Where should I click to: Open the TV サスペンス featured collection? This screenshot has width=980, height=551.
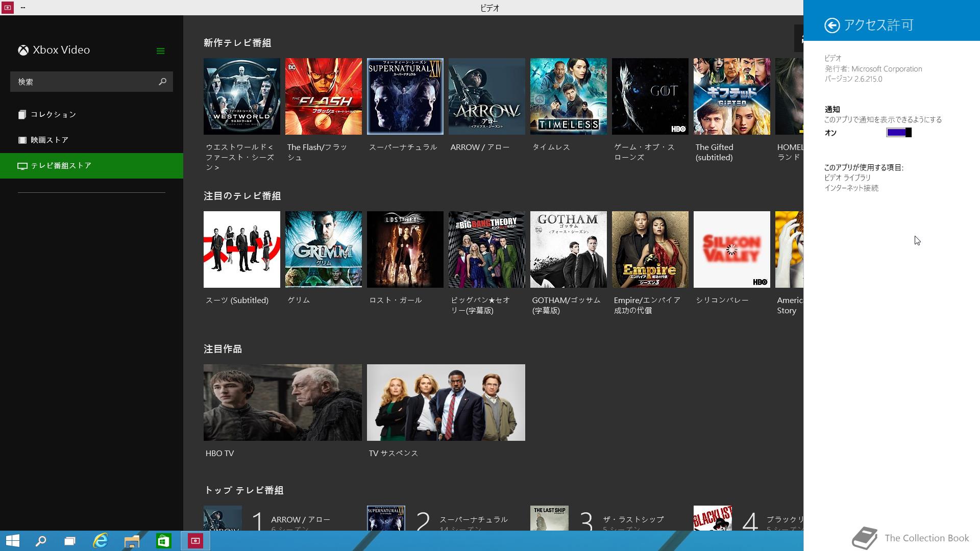tap(446, 403)
